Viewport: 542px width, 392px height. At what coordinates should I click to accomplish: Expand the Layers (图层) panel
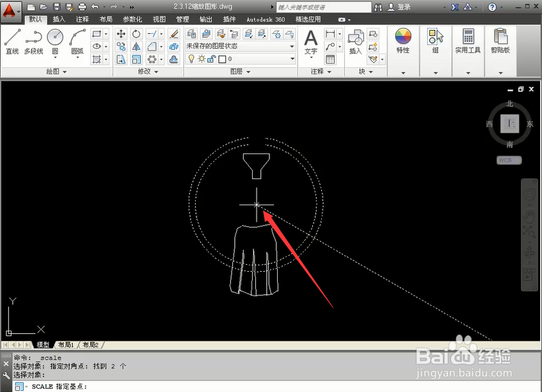(240, 72)
